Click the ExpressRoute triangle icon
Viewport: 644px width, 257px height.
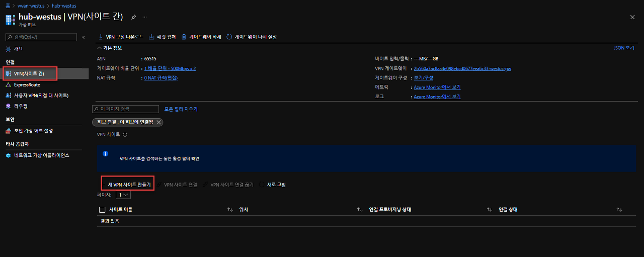pos(8,85)
